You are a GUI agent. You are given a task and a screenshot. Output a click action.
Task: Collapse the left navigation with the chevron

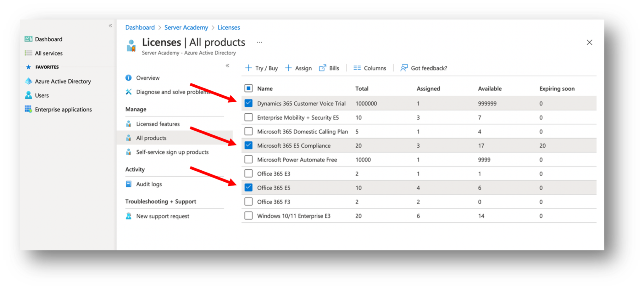pos(110,26)
